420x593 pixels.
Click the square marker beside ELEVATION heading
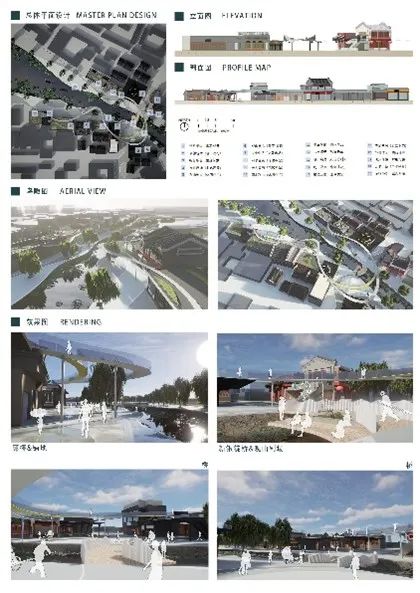179,16
